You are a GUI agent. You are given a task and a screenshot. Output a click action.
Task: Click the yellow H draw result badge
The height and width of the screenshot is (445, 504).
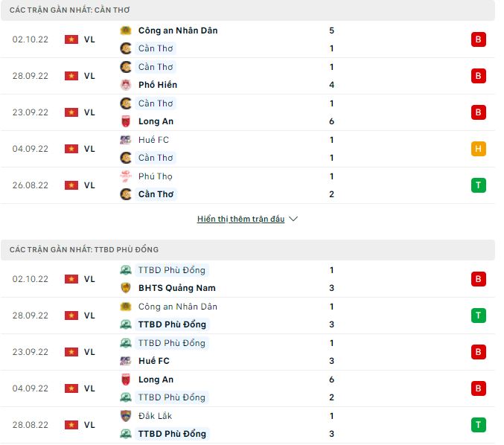coord(478,149)
